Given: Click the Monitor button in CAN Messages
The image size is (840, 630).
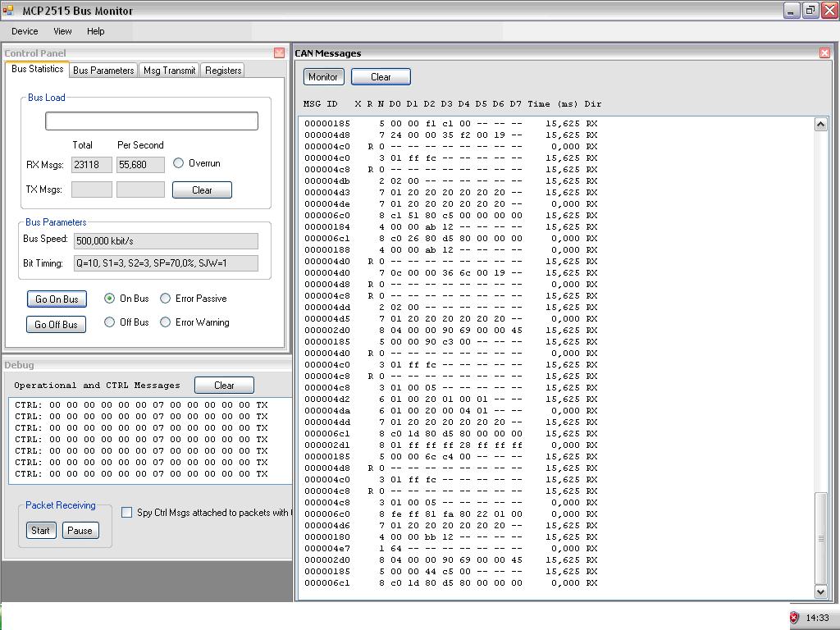Looking at the screenshot, I should coord(323,76).
